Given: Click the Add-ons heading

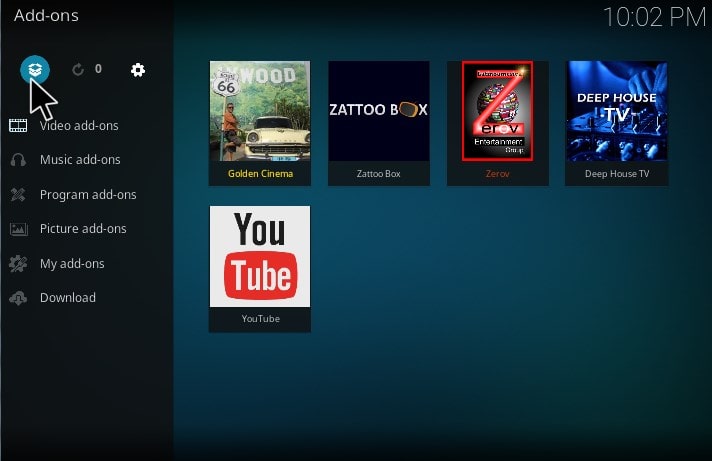Looking at the screenshot, I should click(46, 15).
